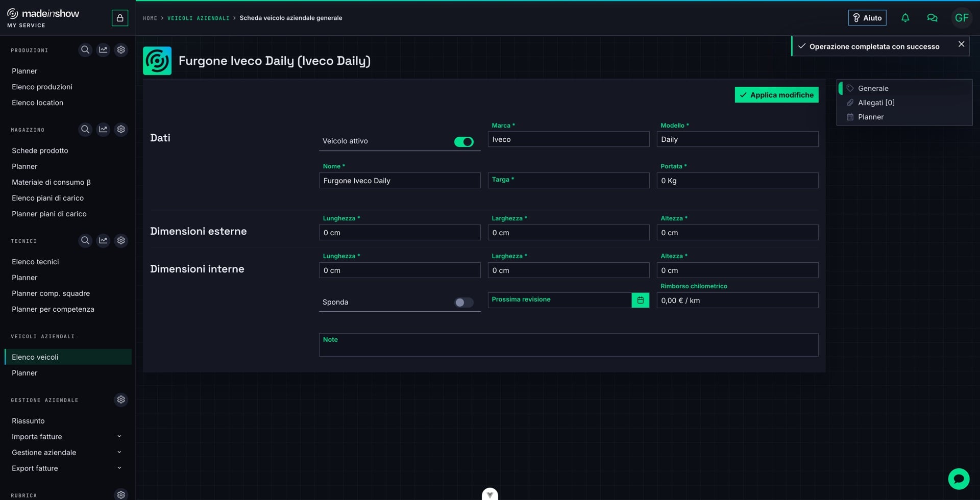Open Riassunto in Gestione Aziendale
This screenshot has height=500, width=980.
coord(28,421)
